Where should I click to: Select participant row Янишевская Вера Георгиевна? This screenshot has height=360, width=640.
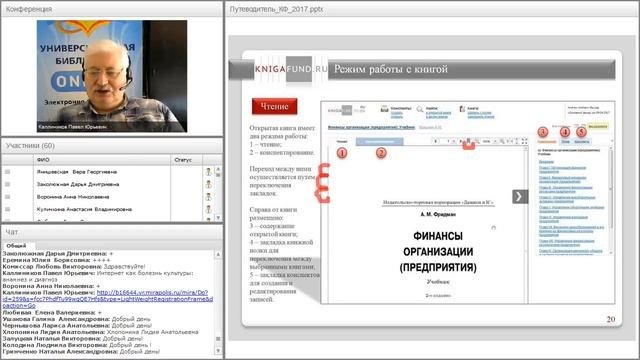pos(107,172)
